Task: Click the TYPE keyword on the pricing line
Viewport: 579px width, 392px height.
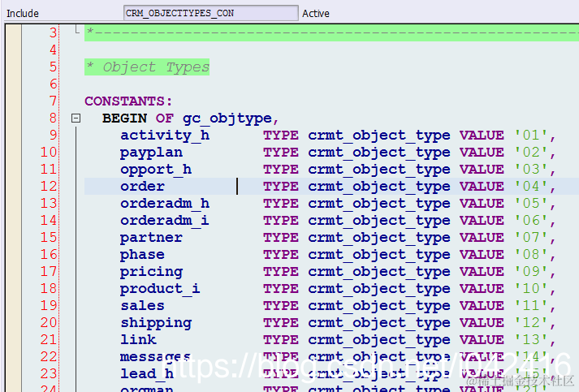Action: tap(281, 272)
